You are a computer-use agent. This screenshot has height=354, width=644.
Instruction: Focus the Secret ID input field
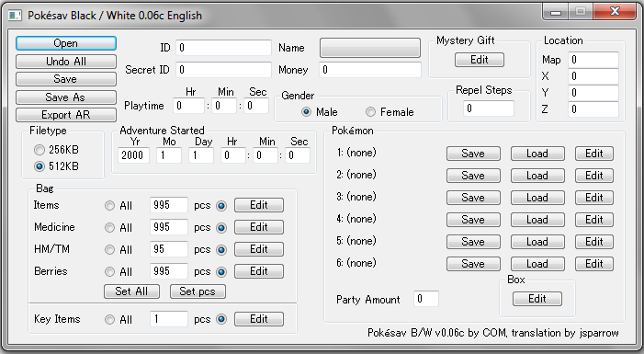pos(223,70)
